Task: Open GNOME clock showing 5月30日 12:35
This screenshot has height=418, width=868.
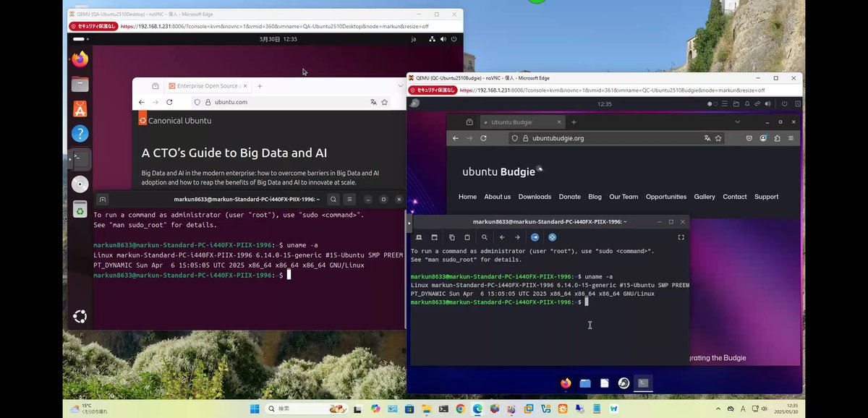Action: (278, 39)
